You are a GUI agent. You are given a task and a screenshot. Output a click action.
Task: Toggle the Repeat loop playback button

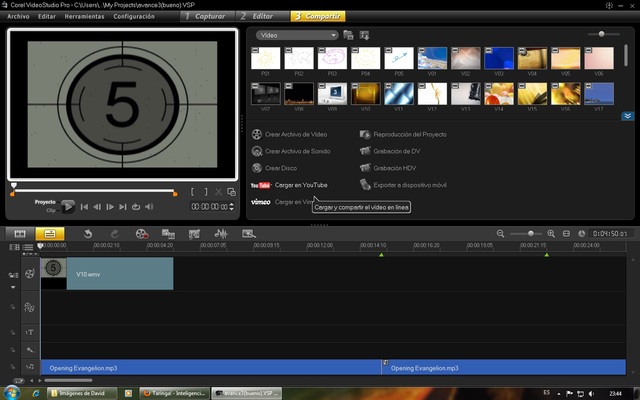(x=136, y=207)
